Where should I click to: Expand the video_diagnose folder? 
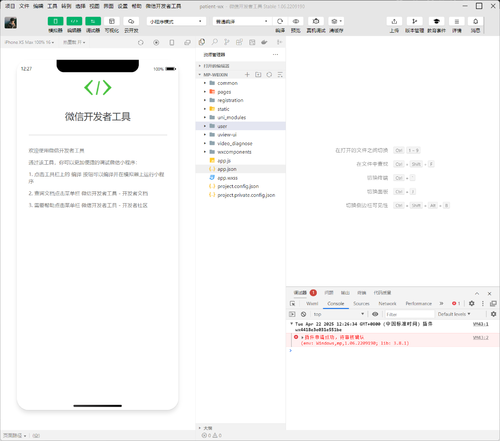click(241, 143)
